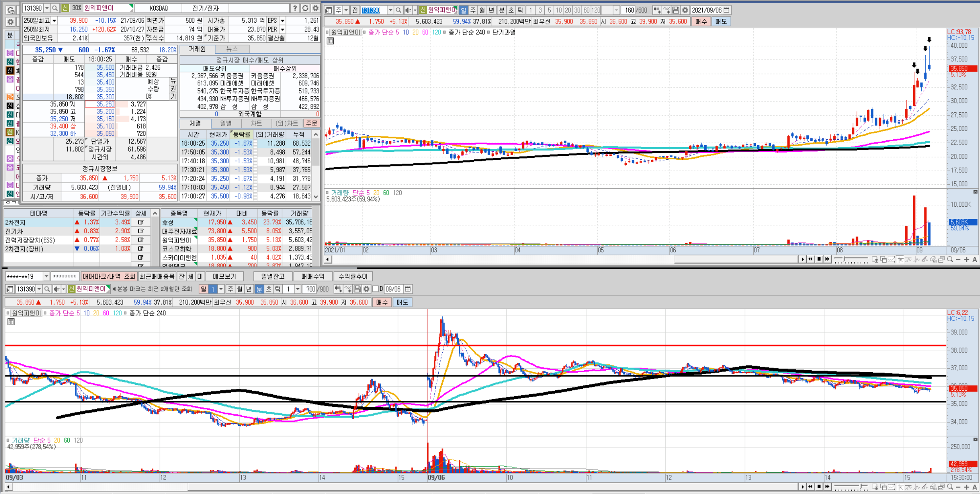Expand the 250일최고 dropdown arrow
The width and height of the screenshot is (980, 494).
(54, 20)
